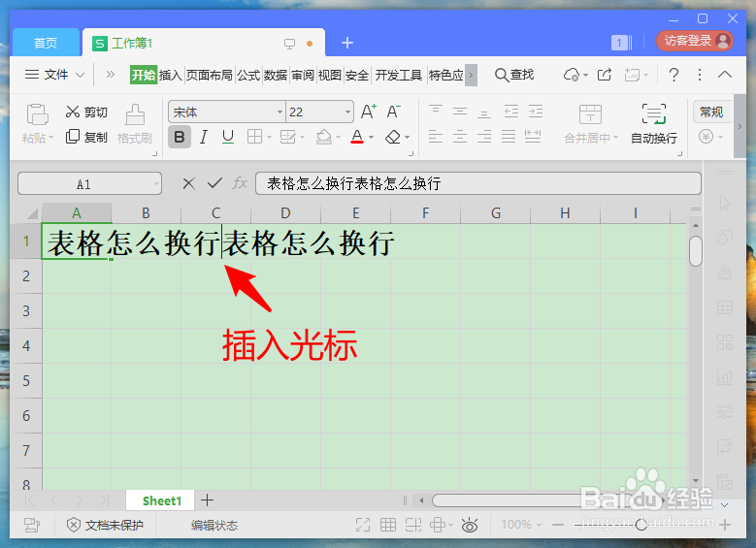Justify text alignment icon
Image resolution: width=756 pixels, height=548 pixels.
coord(509,137)
